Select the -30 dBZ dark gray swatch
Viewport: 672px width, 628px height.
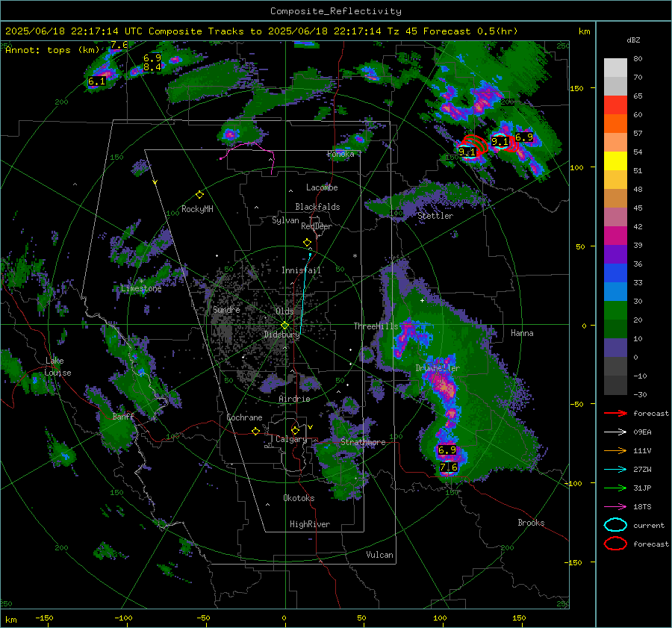(615, 385)
